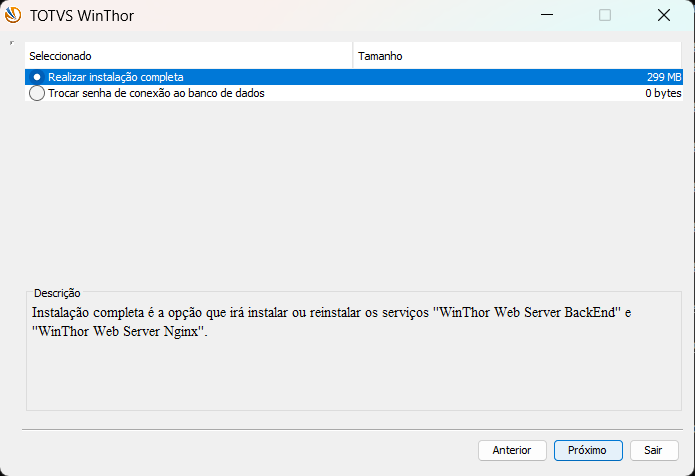The image size is (695, 476).
Task: Go back with the Anterior button
Action: tap(512, 450)
